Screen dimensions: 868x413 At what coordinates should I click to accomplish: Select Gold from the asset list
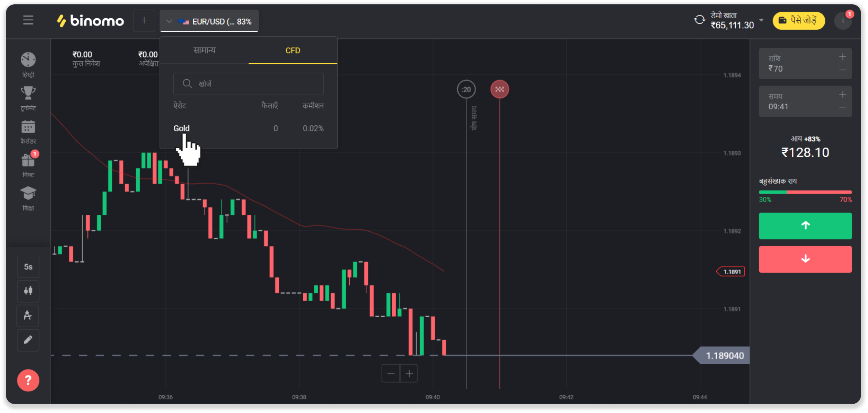pyautogui.click(x=181, y=128)
